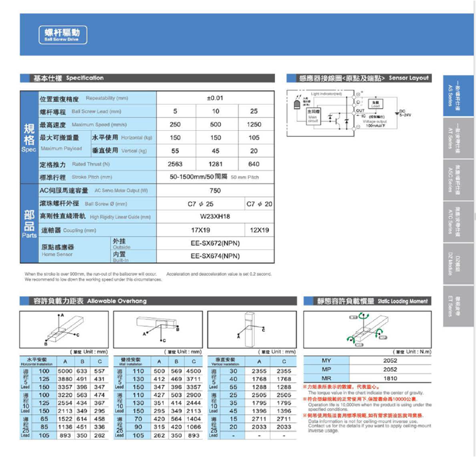Select ball screw diameter C7 φ 20
This screenshot has height=457, width=476.
pos(259,204)
